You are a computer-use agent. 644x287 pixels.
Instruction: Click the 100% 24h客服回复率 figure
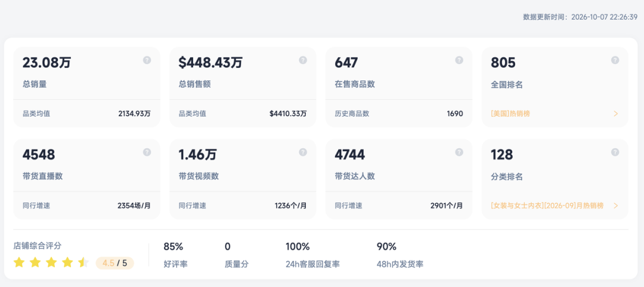[298, 247]
